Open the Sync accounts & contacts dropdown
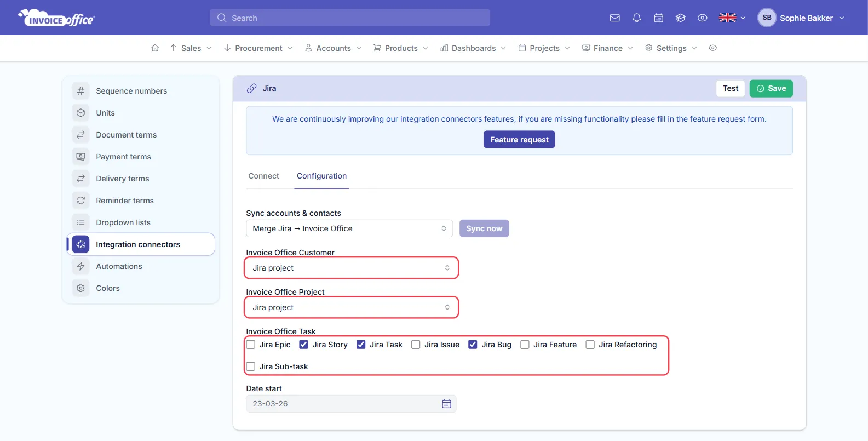This screenshot has width=868, height=441. 349,228
